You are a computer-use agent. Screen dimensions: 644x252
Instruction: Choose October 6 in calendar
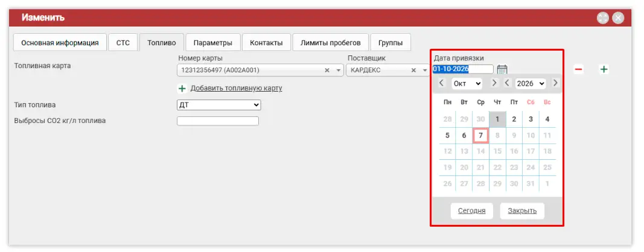click(x=464, y=136)
